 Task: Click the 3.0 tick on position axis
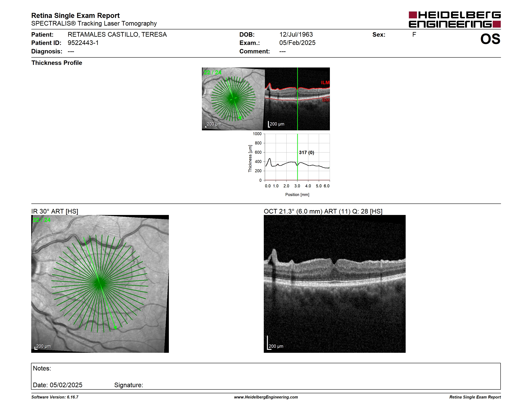coord(297,186)
